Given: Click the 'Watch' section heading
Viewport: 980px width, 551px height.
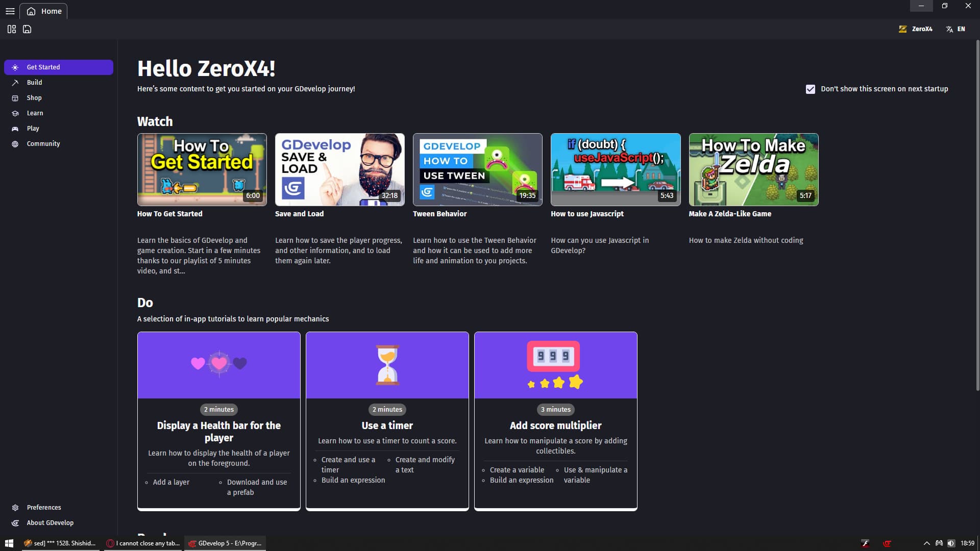Looking at the screenshot, I should pos(155,122).
